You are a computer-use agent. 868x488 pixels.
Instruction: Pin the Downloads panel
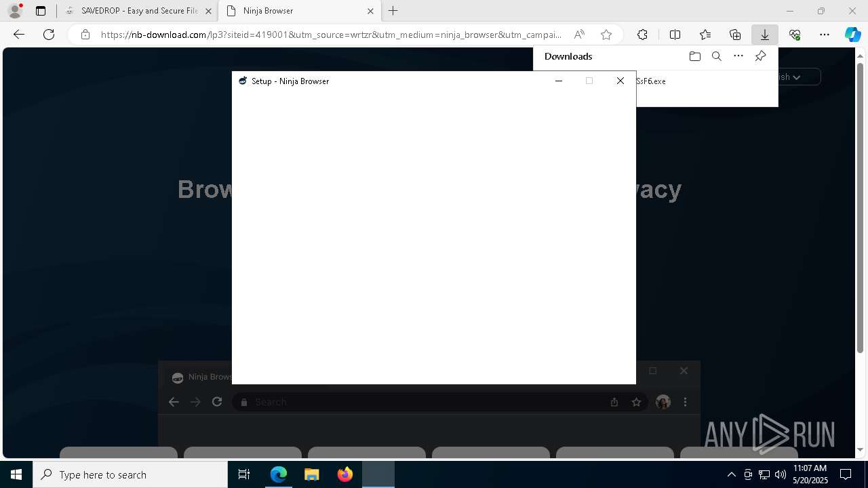click(x=760, y=56)
